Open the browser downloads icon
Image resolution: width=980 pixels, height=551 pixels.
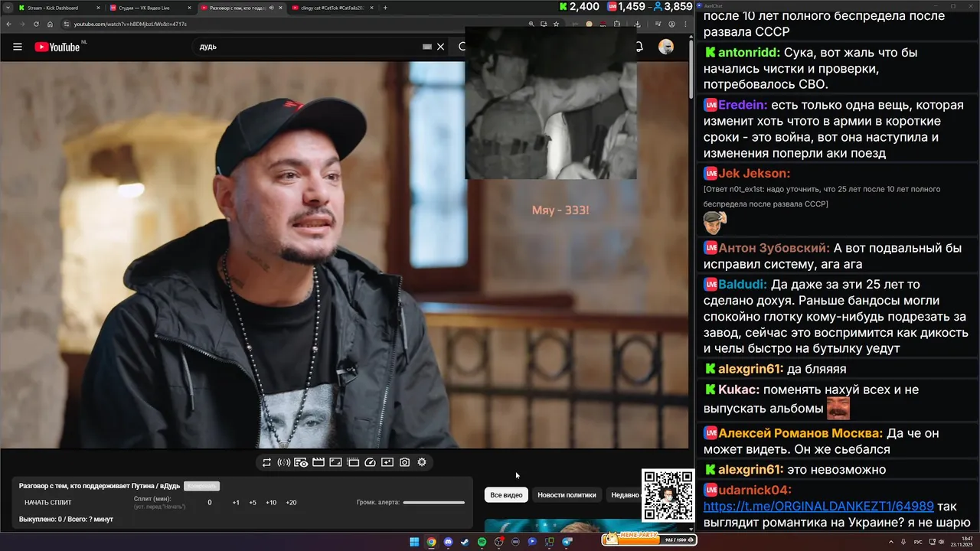point(637,24)
